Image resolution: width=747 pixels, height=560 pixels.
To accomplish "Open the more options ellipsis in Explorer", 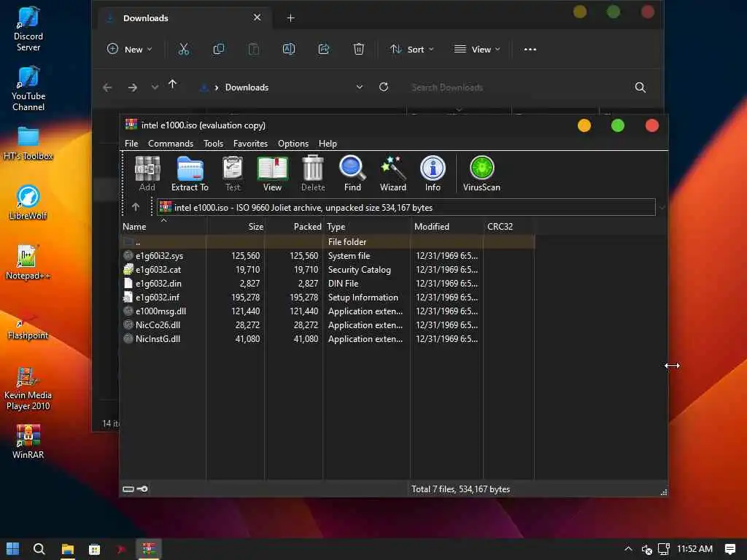I will tap(530, 49).
